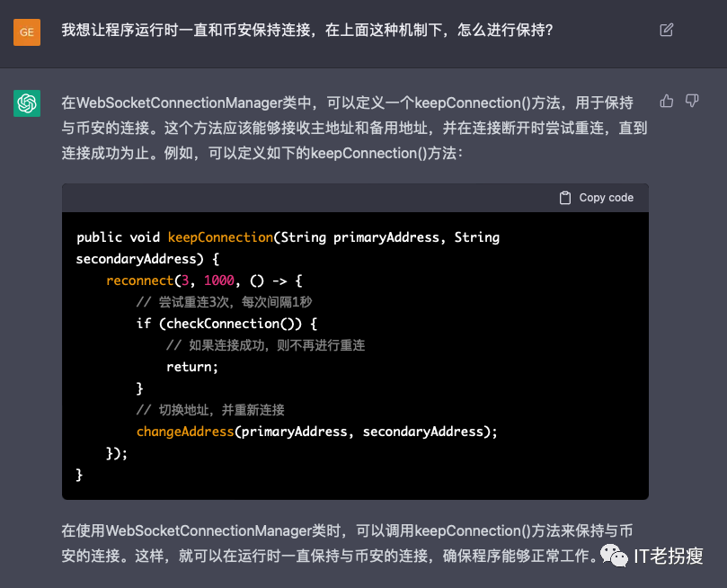The image size is (727, 588).
Task: Click the reconnect call in the code
Action: pos(139,281)
